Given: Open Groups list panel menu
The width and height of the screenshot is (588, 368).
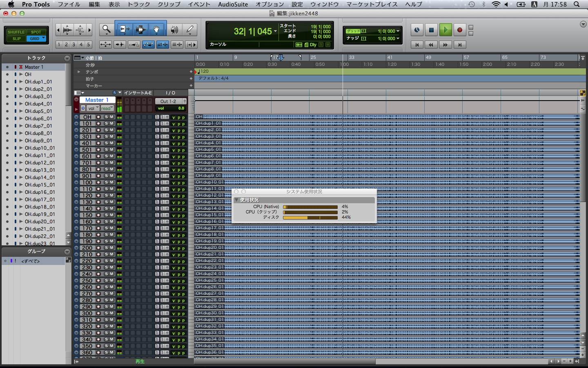Looking at the screenshot, I should (67, 252).
